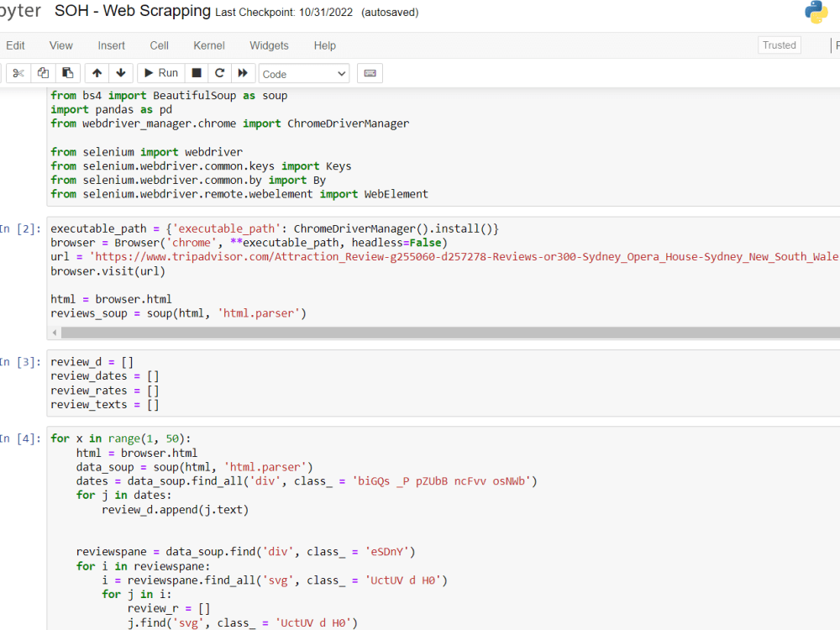Click the Trusted notebook button

pyautogui.click(x=778, y=45)
